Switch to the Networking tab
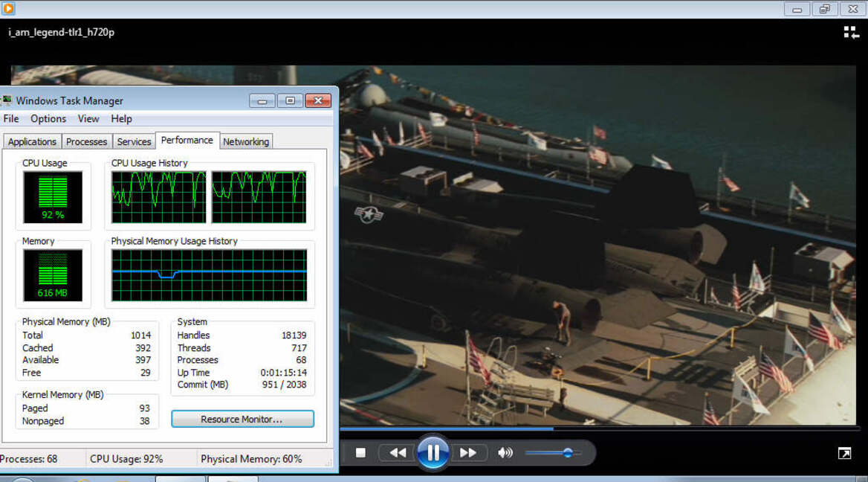 [x=246, y=142]
